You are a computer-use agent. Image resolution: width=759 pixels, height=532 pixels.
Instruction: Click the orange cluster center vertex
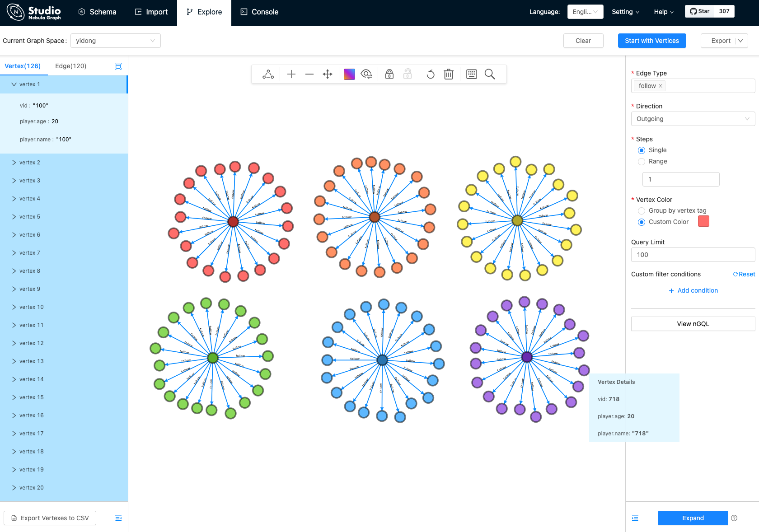pyautogui.click(x=375, y=217)
